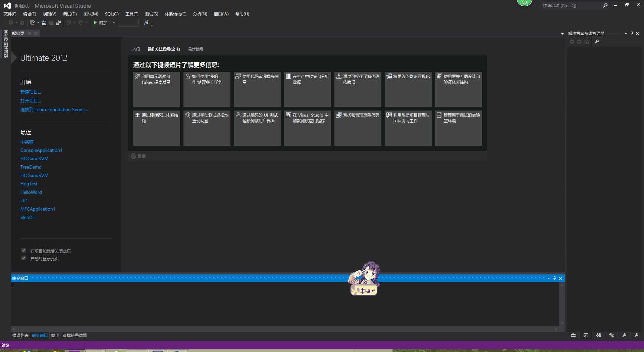Open recent project TreeDemo
Viewport: 644px width, 352px height.
point(31,167)
